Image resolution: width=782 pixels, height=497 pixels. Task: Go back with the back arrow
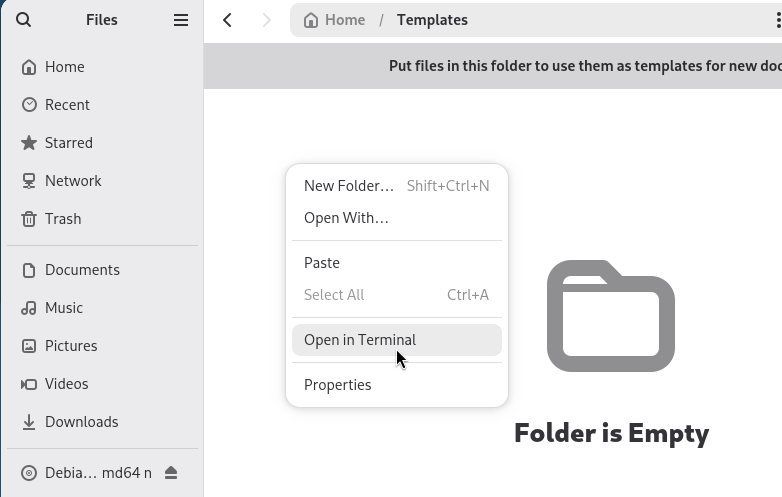tap(228, 20)
